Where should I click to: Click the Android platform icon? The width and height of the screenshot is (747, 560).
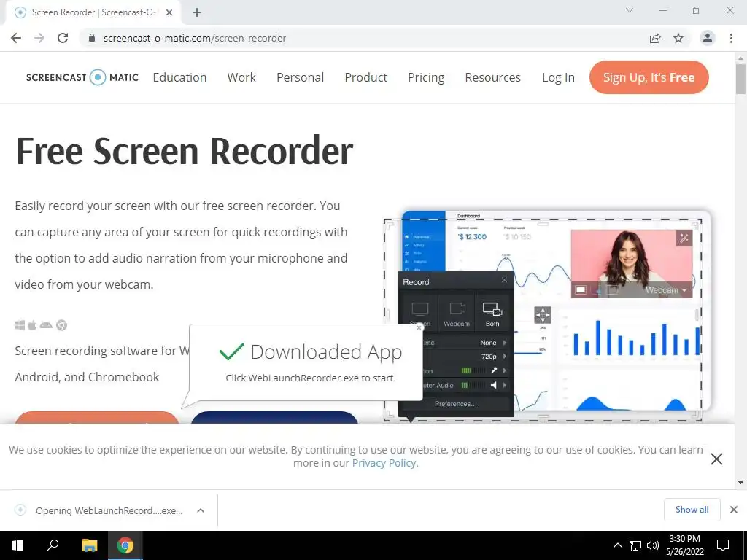(46, 325)
